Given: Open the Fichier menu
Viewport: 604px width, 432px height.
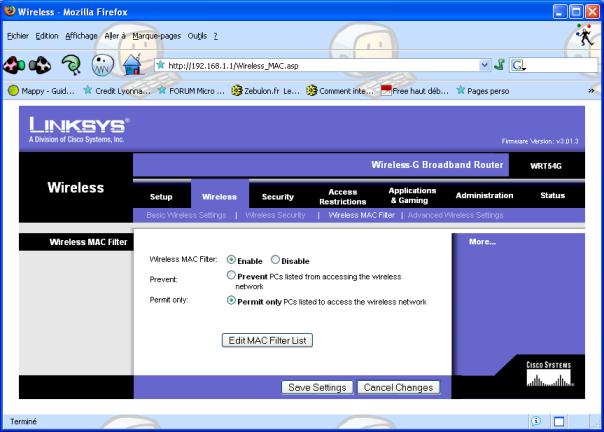Looking at the screenshot, I should click(x=18, y=36).
